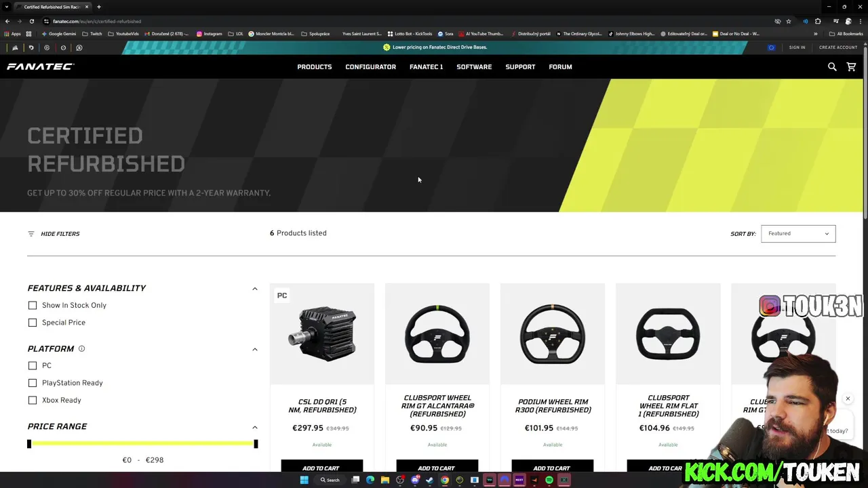Click Hide Filters text button

click(60, 234)
